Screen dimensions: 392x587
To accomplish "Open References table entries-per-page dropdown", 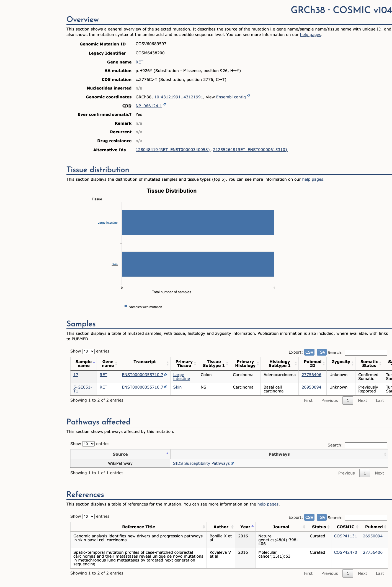I will pos(88,516).
